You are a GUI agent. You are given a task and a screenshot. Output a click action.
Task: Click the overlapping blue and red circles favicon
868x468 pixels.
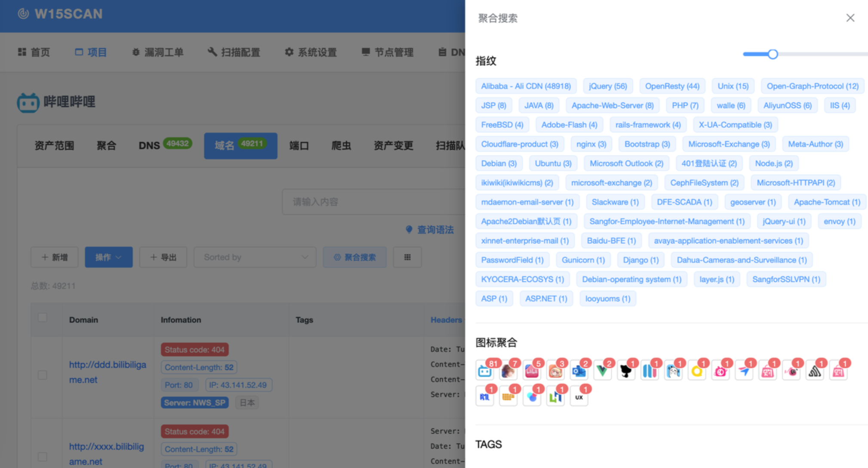coord(532,397)
